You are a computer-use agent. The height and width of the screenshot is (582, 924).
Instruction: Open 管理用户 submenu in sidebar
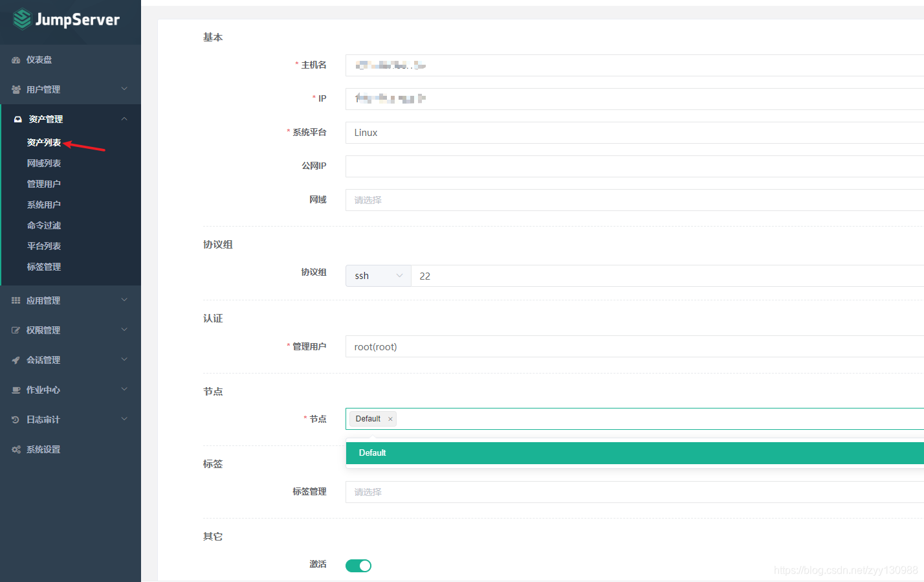click(44, 184)
